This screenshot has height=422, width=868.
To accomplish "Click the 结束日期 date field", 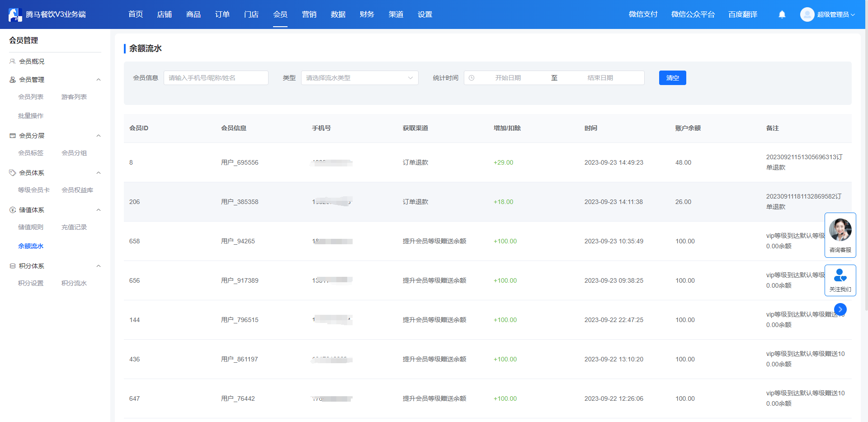I will (x=600, y=78).
